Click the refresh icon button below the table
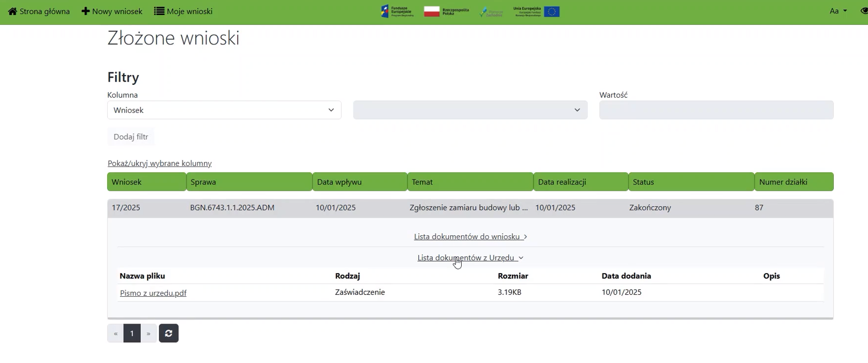This screenshot has width=868, height=363. [169, 334]
